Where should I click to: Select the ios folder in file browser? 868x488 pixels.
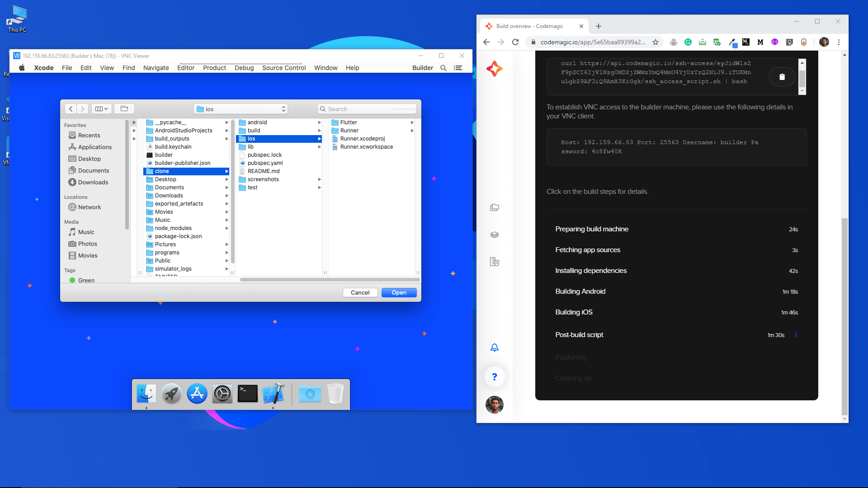[251, 138]
